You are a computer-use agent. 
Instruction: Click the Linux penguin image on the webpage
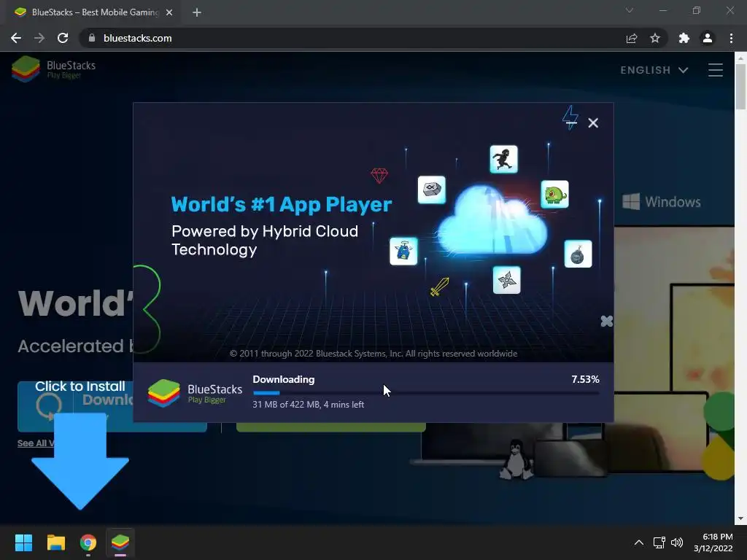[516, 459]
